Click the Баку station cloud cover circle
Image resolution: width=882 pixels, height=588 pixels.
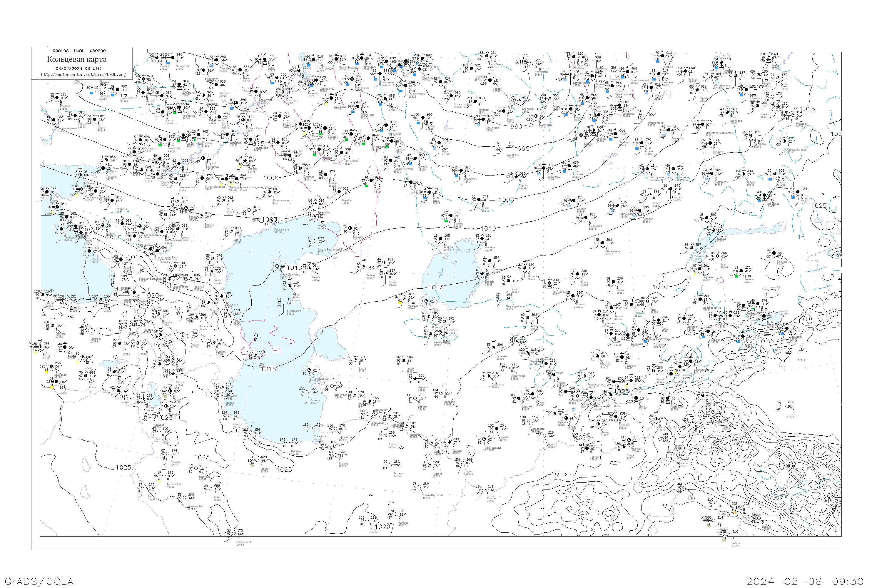pos(256,355)
